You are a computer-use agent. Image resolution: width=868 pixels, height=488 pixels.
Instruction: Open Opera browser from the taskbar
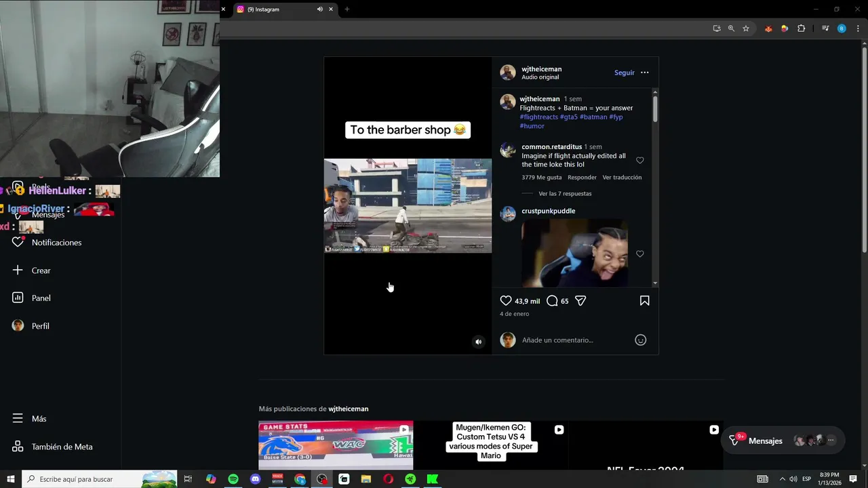point(388,479)
